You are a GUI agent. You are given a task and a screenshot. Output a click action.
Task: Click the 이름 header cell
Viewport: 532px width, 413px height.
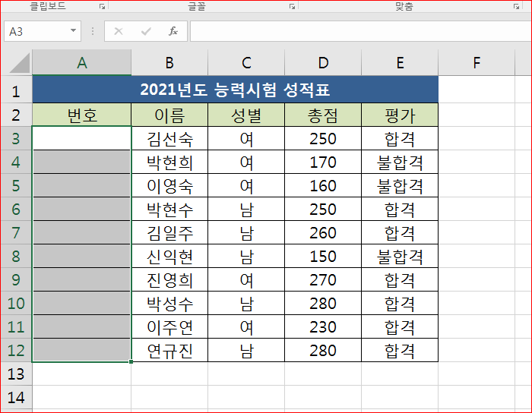pyautogui.click(x=169, y=115)
